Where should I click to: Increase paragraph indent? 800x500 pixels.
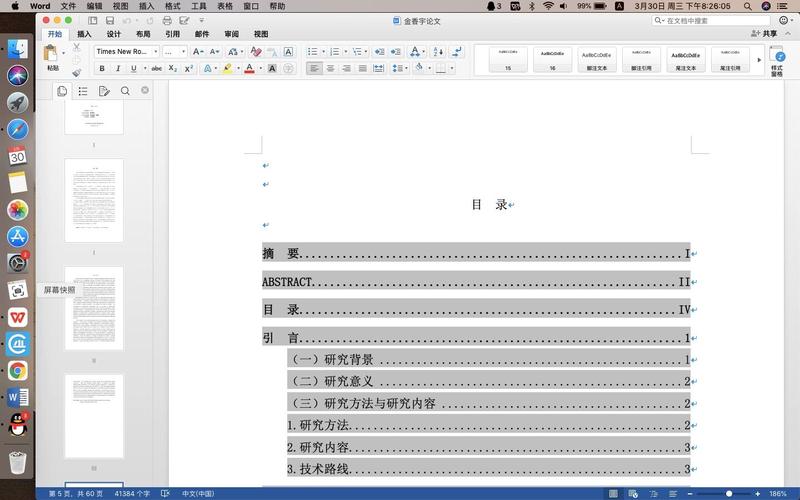(x=395, y=52)
